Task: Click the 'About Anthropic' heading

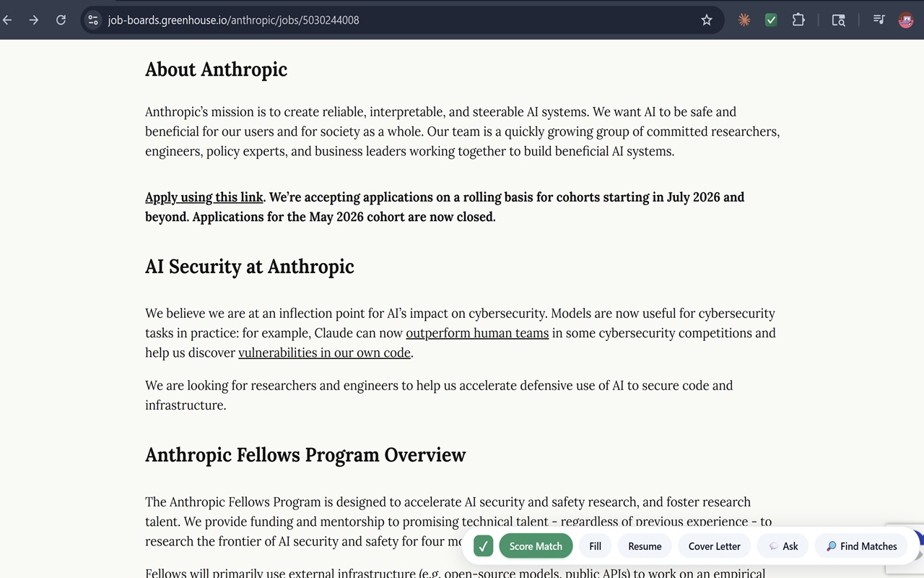Action: tap(216, 69)
